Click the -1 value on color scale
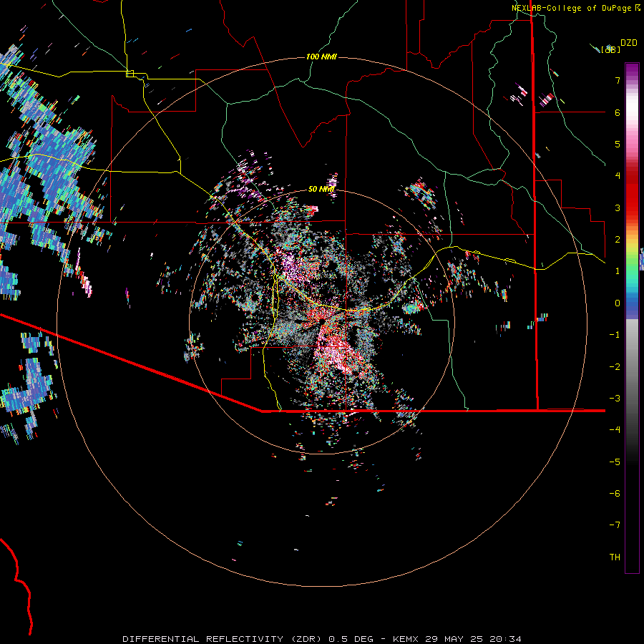Image resolution: width=644 pixels, height=644 pixels. (615, 335)
